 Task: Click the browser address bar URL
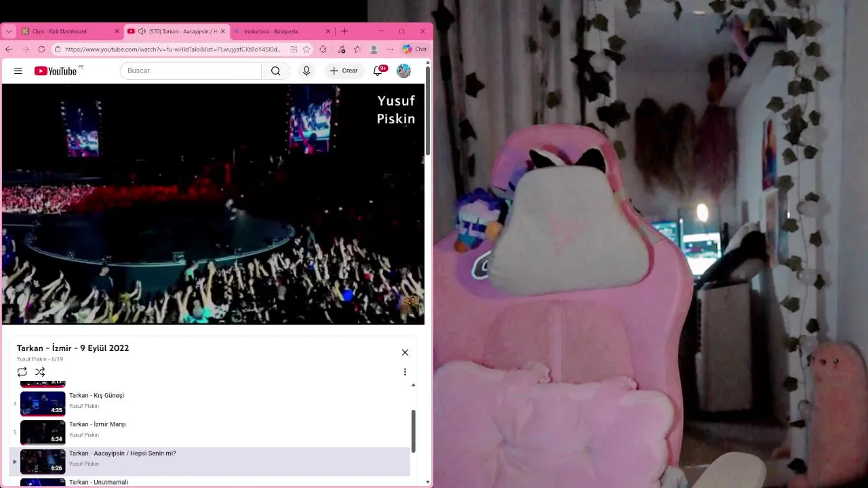coord(173,49)
